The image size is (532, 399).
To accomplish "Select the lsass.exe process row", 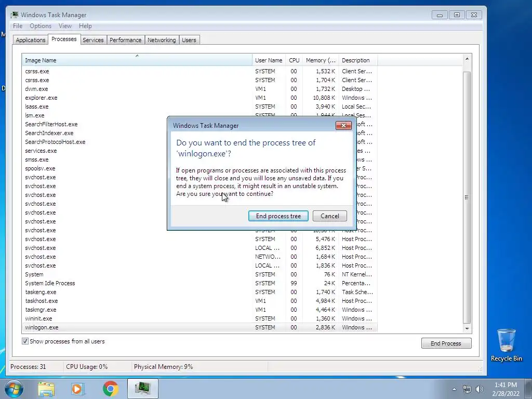I will pos(199,107).
